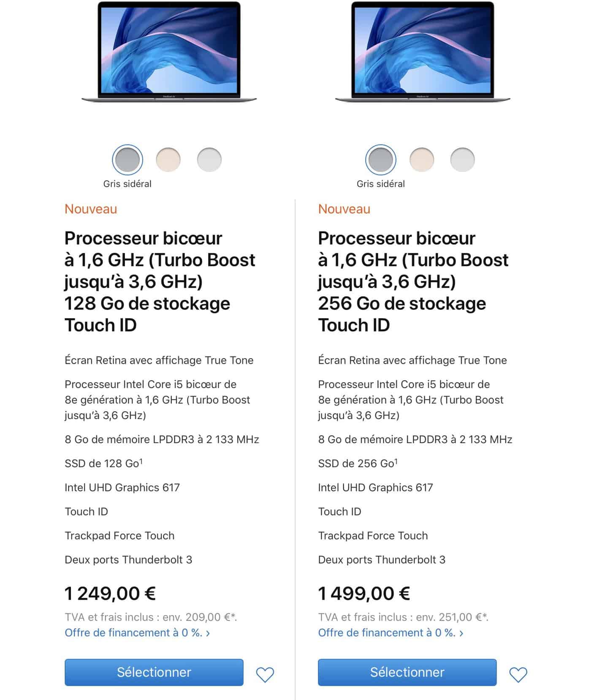The width and height of the screenshot is (591, 700).
Task: Add the 128 Go model to favorites (heart)
Action: [265, 674]
